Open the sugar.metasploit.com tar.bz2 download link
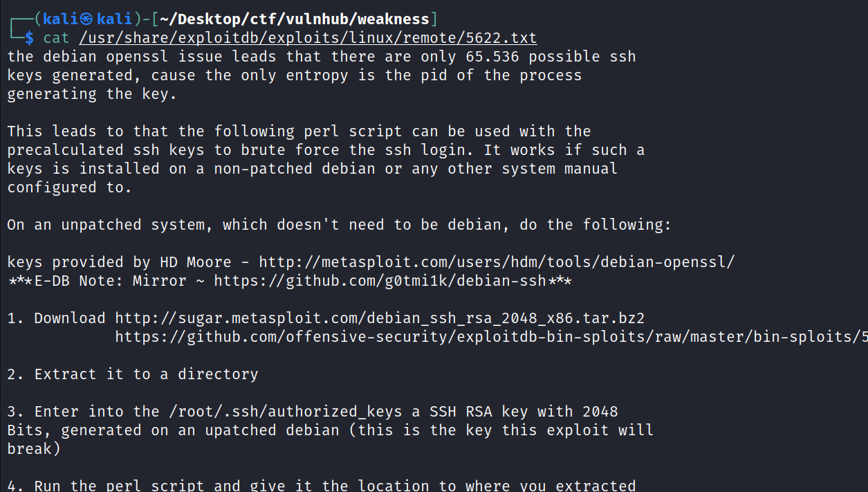Screen dimensions: 868x492 [x=380, y=318]
